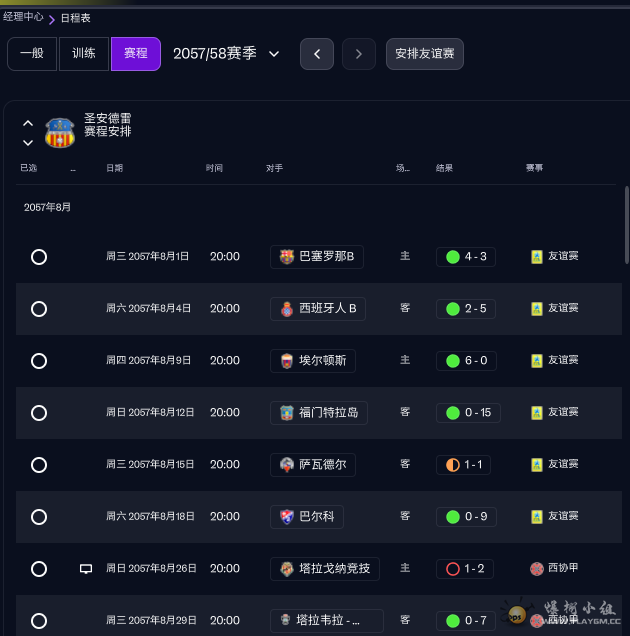
Task: Click the 巴尔科 team badge
Action: (x=287, y=516)
